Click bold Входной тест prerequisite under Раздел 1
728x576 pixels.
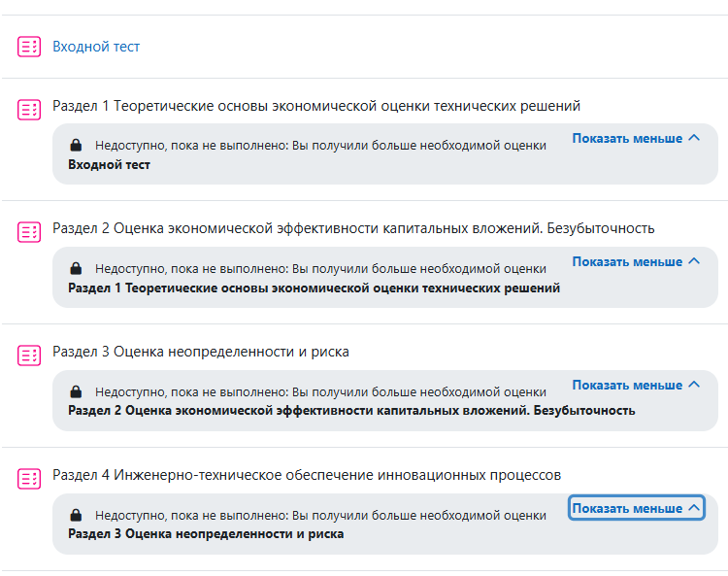click(x=109, y=165)
